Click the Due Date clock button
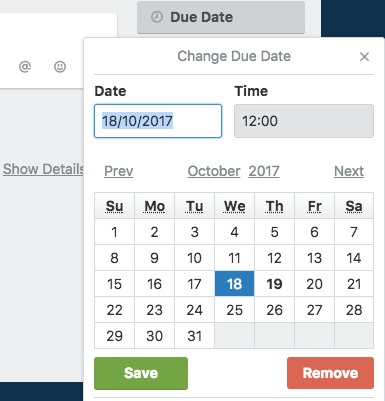The width and height of the screenshot is (385, 401). pyautogui.click(x=221, y=17)
